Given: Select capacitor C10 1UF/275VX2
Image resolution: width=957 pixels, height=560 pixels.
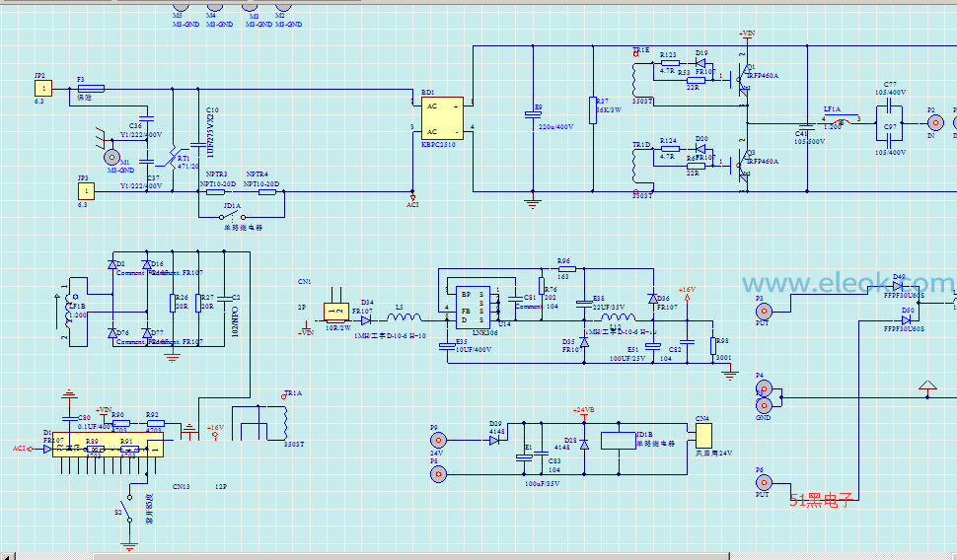Looking at the screenshot, I should click(x=197, y=145).
